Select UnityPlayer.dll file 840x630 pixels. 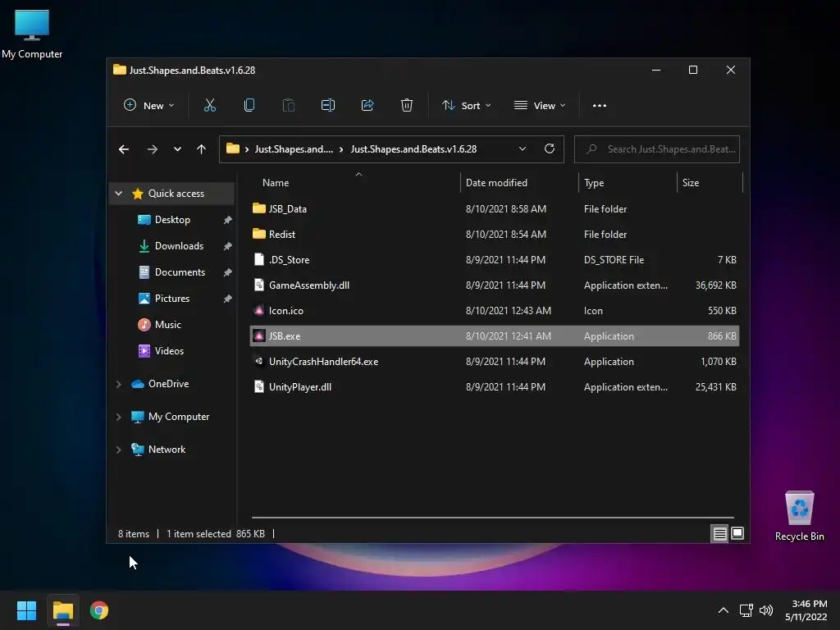coord(495,387)
